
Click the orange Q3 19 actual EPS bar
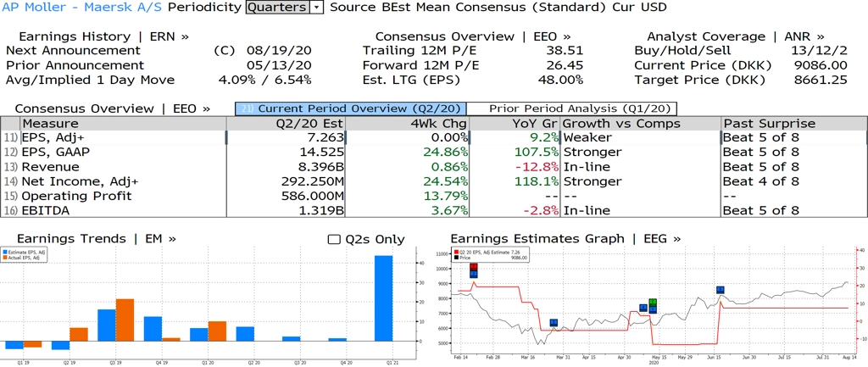tap(125, 320)
